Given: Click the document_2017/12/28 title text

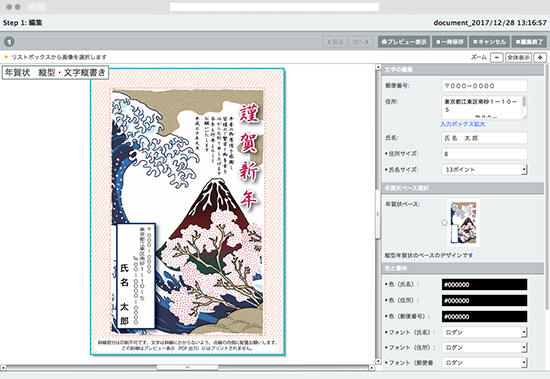Looking at the screenshot, I should click(490, 23).
